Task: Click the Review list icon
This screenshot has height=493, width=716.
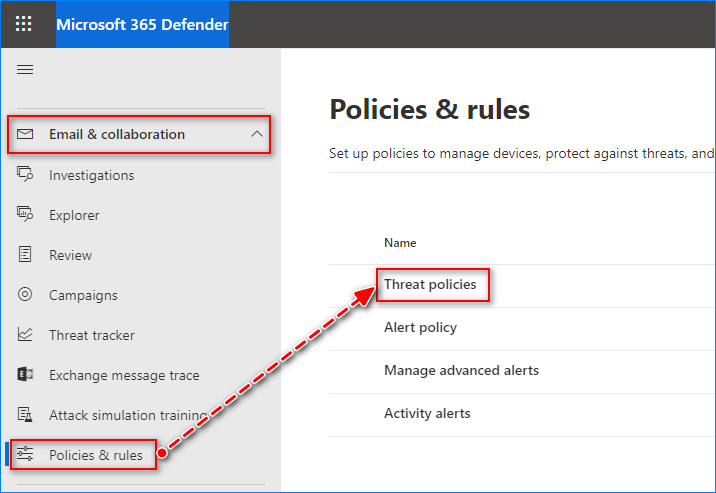Action: click(x=25, y=254)
